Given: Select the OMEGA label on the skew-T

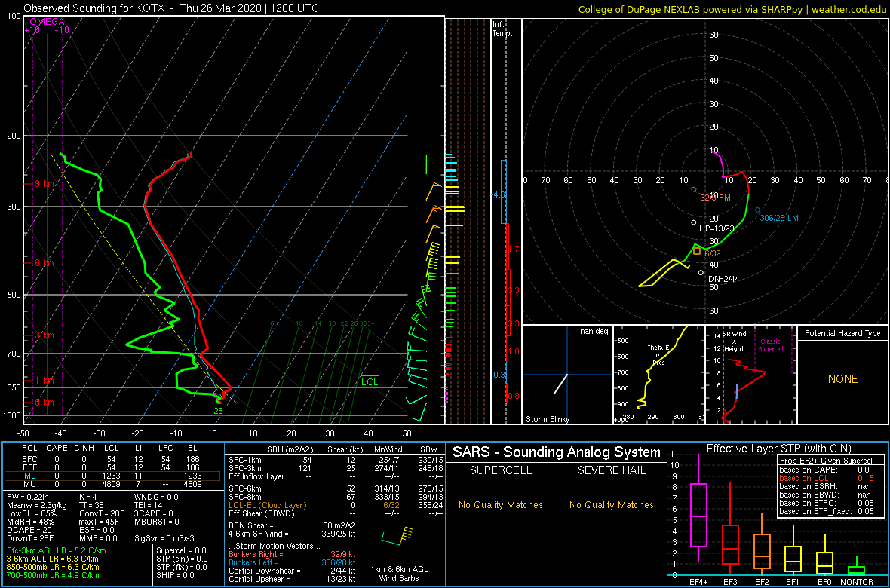Looking at the screenshot, I should click(47, 22).
